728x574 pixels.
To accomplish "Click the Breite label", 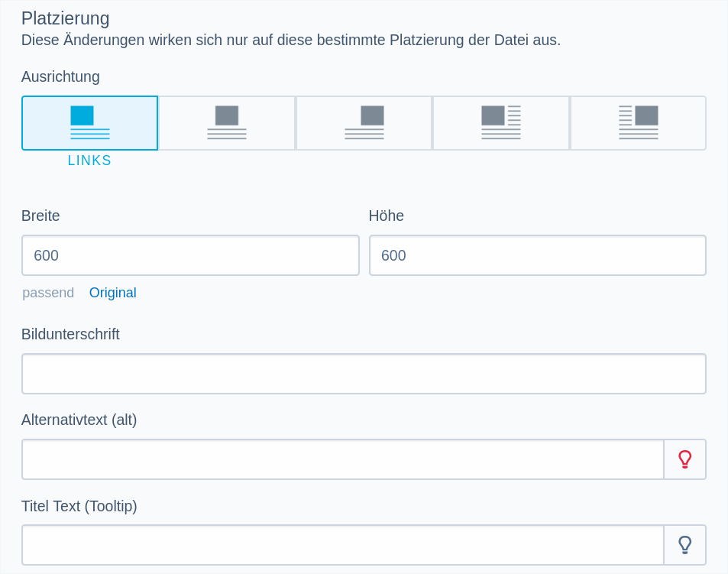I will (40, 216).
